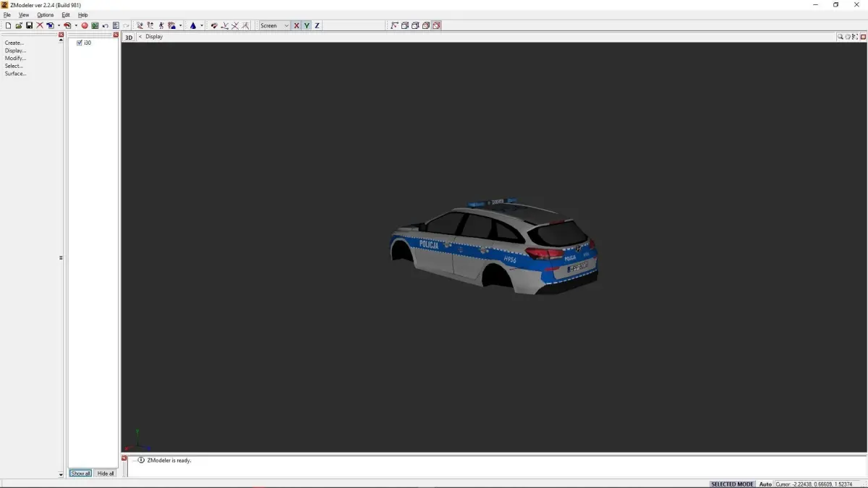Toggle the X axis lock

[297, 25]
